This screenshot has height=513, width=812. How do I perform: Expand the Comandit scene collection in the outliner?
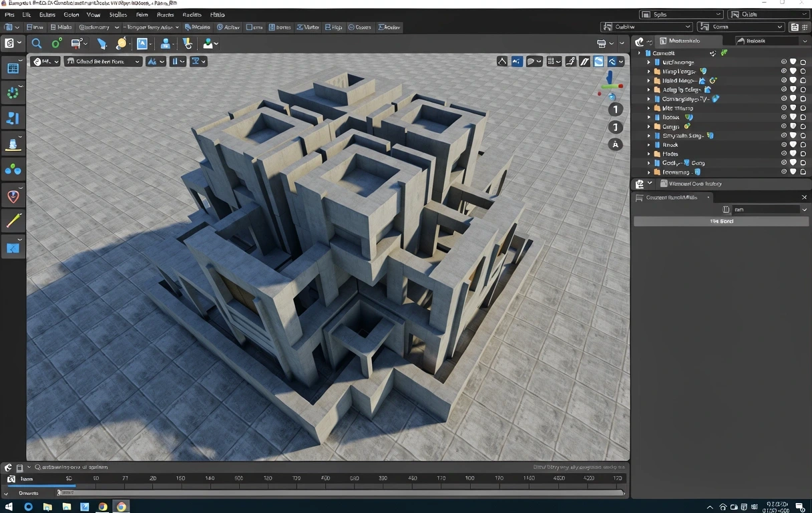[x=639, y=53]
